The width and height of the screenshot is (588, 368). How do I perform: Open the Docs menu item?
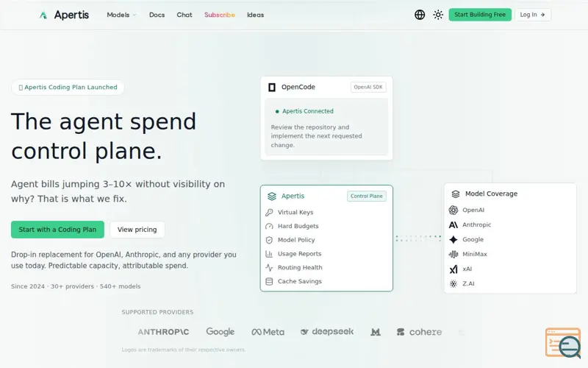click(157, 15)
